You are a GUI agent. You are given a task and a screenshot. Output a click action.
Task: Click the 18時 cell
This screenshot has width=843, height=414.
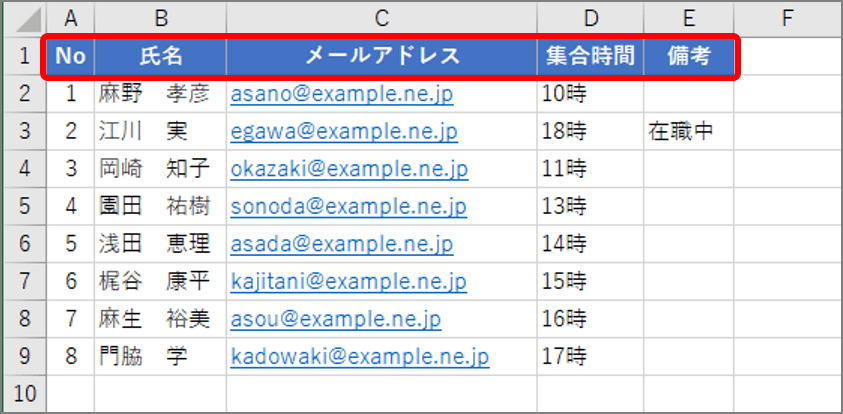[x=590, y=131]
